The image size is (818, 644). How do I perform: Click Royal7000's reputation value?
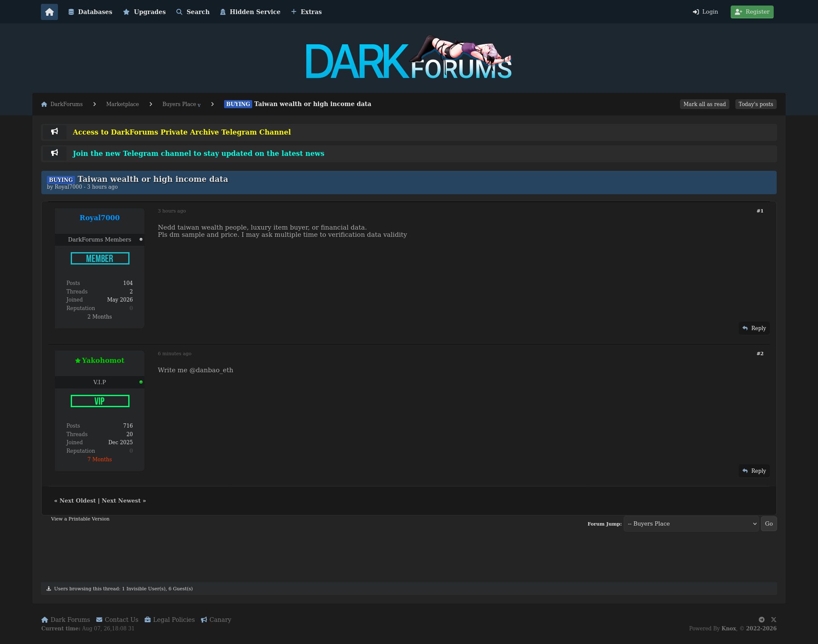coord(131,308)
